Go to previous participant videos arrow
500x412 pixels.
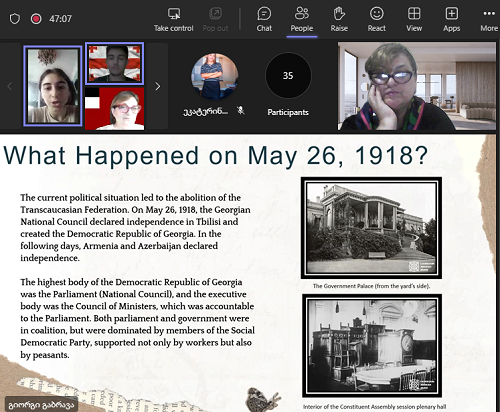click(x=10, y=86)
